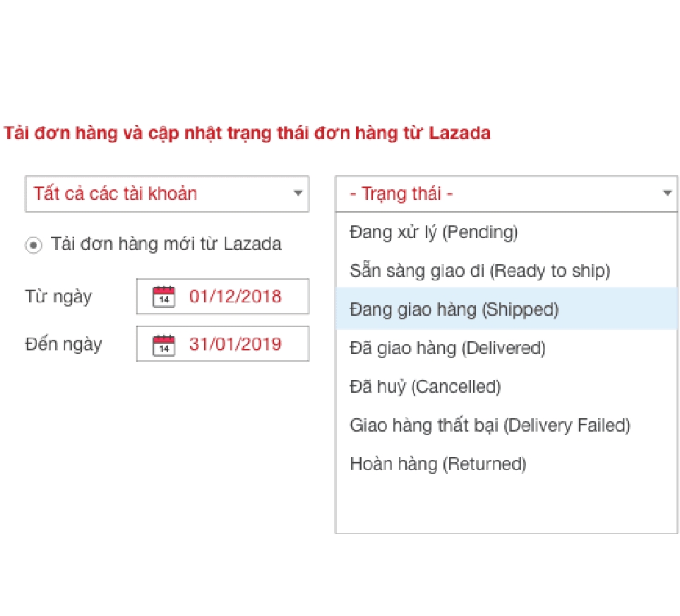Click the '- Trạng thái -' combo box text
This screenshot has width=680, height=616.
click(401, 194)
